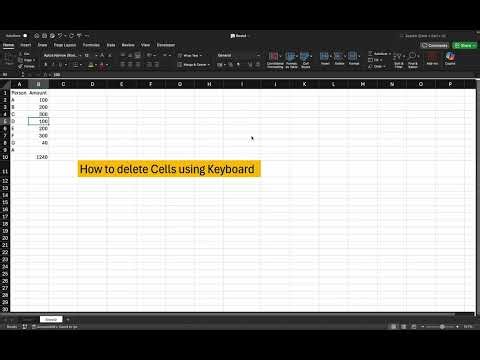Open the Add-ins button
The height and width of the screenshot is (360, 480).
click(432, 59)
